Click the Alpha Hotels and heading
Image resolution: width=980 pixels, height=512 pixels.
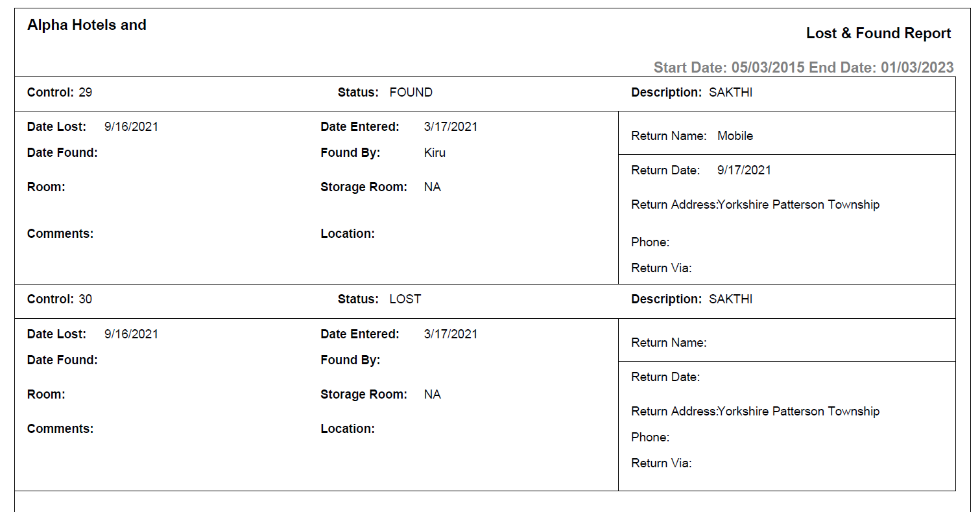[x=87, y=25]
